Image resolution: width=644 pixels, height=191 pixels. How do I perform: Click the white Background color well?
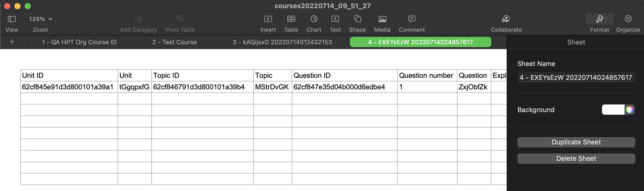[613, 110]
